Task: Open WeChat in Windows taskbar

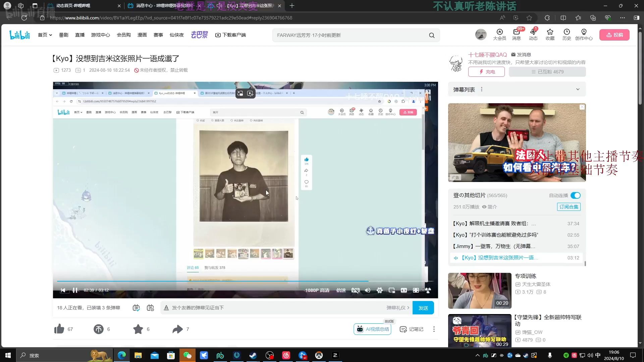Action: [x=187, y=355]
